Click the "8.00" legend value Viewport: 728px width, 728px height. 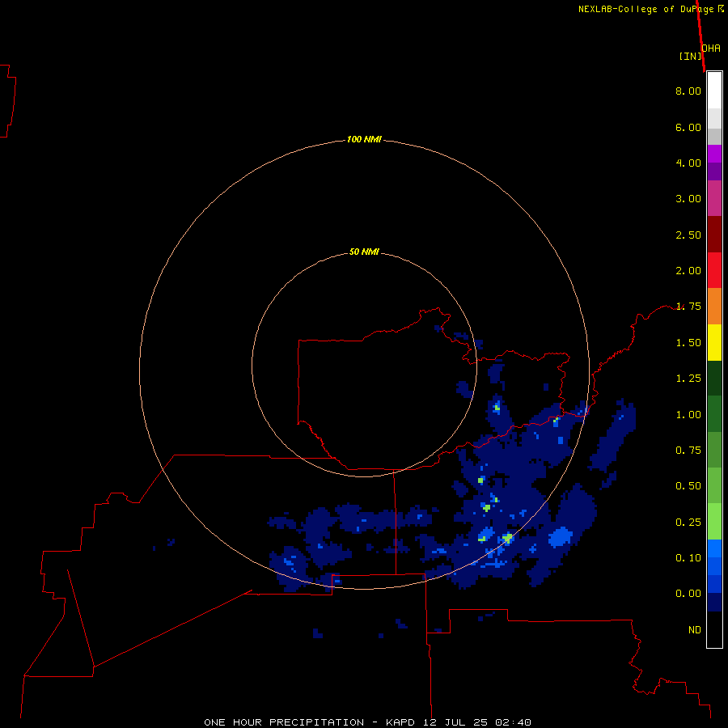688,91
